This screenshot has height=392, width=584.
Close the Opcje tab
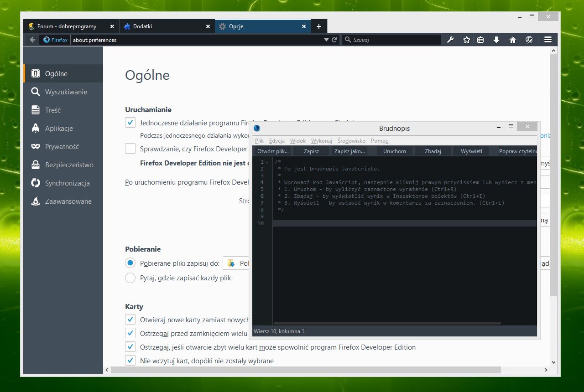point(304,26)
